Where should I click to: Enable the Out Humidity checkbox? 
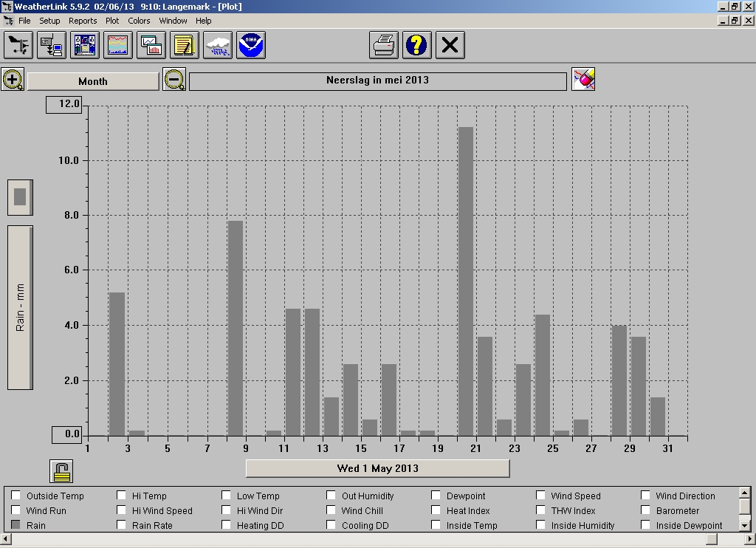click(331, 496)
